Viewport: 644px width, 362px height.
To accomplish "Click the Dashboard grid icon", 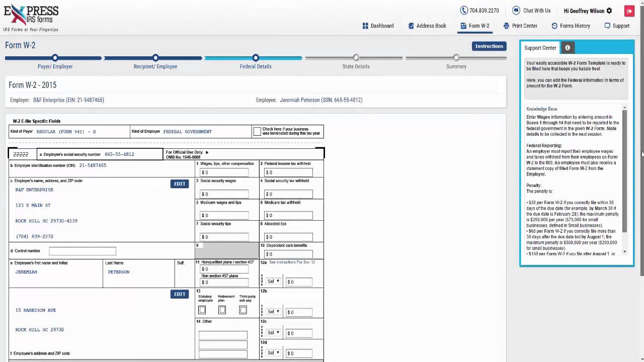I will [365, 26].
